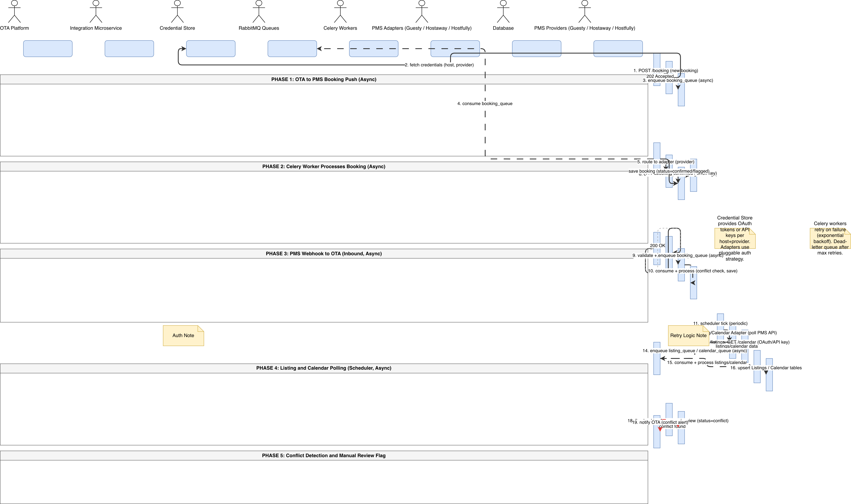This screenshot has height=504, width=851.
Task: Click the 'PMS Adapters (Guesty / Hostaway / Hostfully)' label
Action: pyautogui.click(x=422, y=28)
